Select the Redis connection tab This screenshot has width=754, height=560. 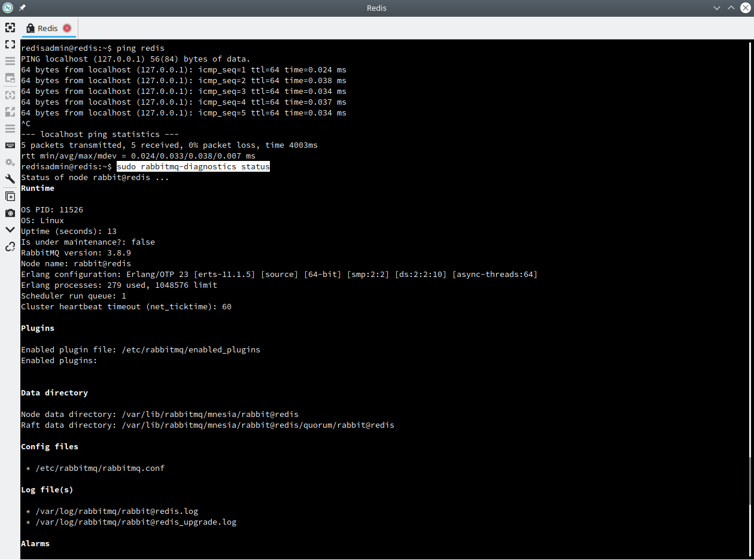tap(50, 28)
